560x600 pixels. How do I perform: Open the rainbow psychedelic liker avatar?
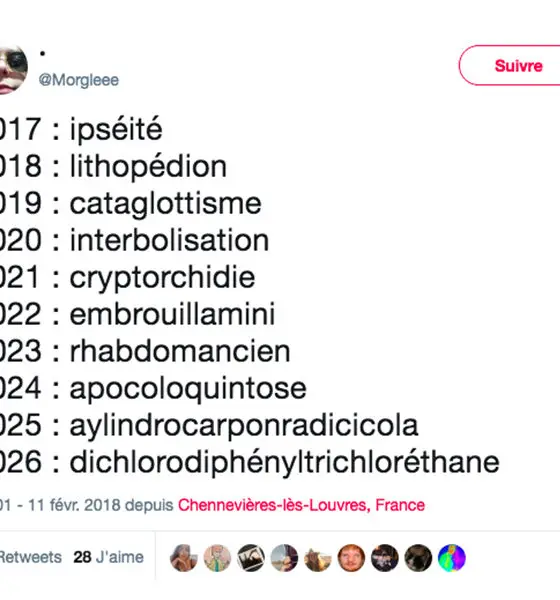(452, 558)
